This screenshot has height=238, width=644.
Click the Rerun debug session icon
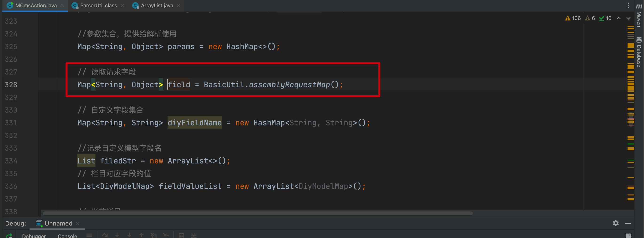coord(9,235)
